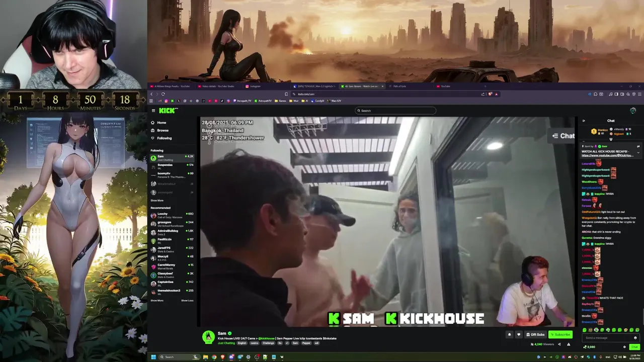Click the green Chat send button

click(634, 347)
